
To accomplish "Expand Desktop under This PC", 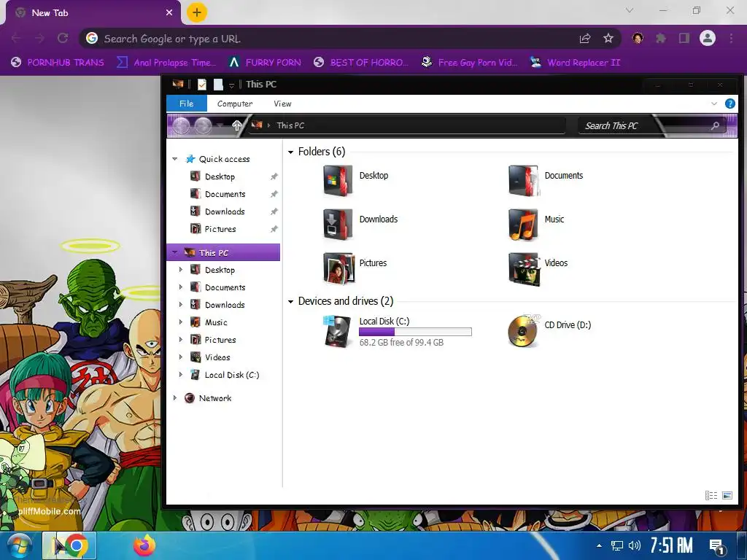I will (181, 270).
